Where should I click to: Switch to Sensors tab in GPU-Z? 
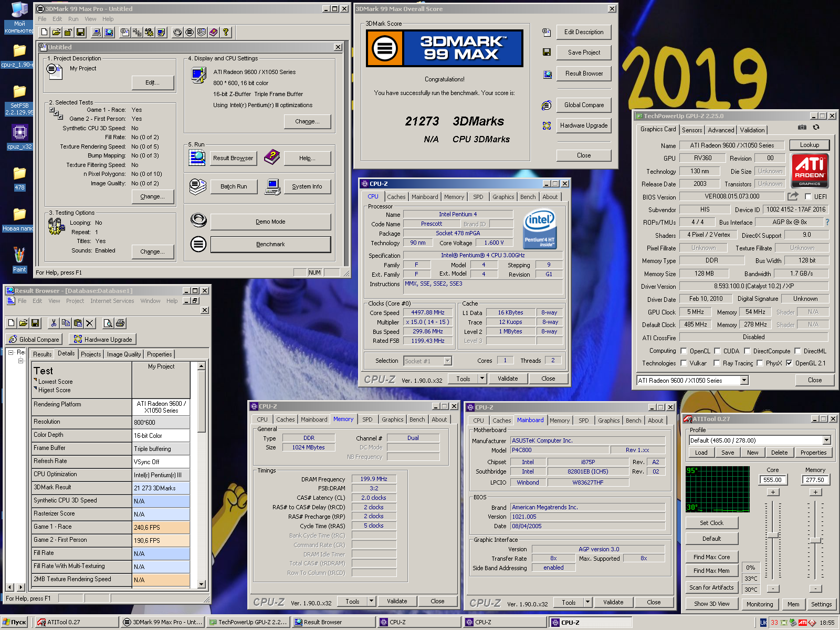[x=692, y=130]
